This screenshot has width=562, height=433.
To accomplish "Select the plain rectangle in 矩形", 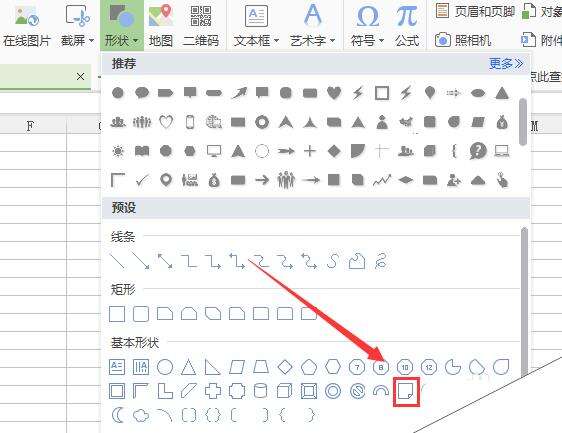I will [x=117, y=314].
